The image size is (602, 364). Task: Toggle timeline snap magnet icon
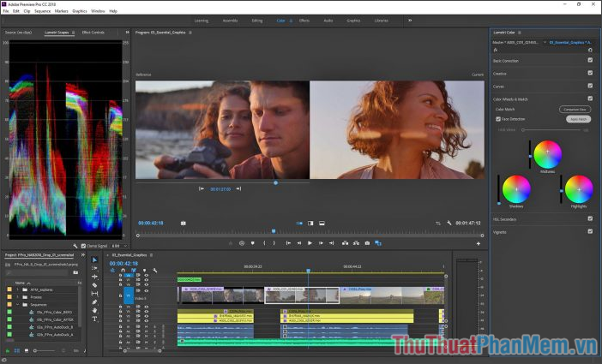click(123, 271)
